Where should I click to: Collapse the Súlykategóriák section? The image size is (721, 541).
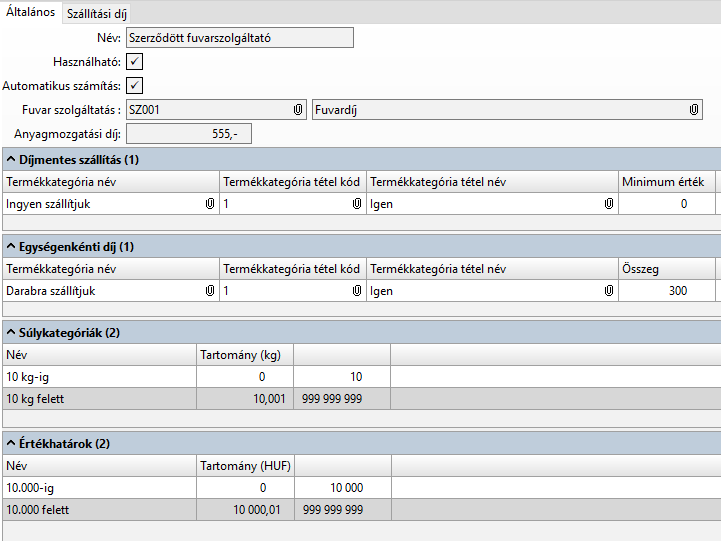(11, 333)
